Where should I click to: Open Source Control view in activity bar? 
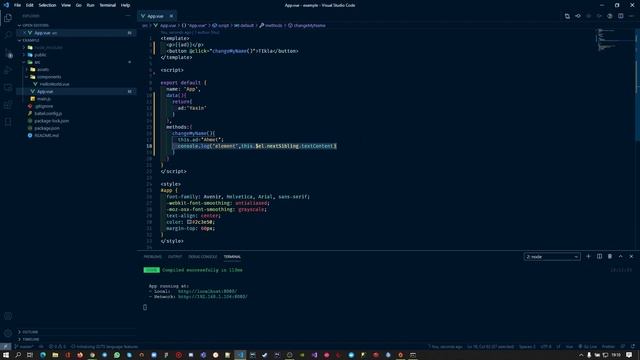point(8,53)
